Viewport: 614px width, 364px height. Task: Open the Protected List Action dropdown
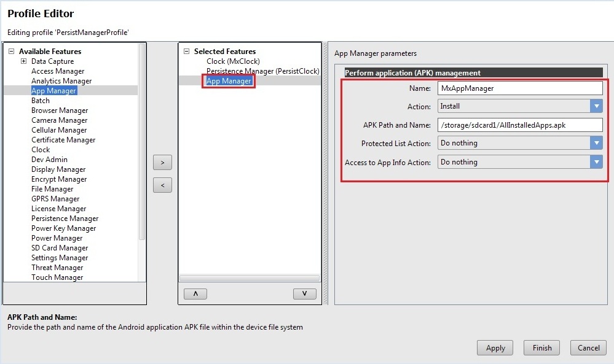click(596, 143)
